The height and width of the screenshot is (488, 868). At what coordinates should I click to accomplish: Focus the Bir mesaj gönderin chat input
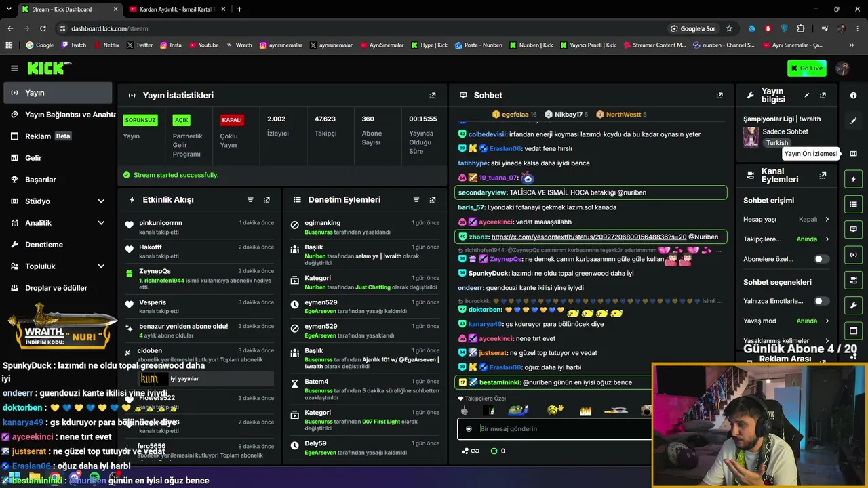coord(554,429)
